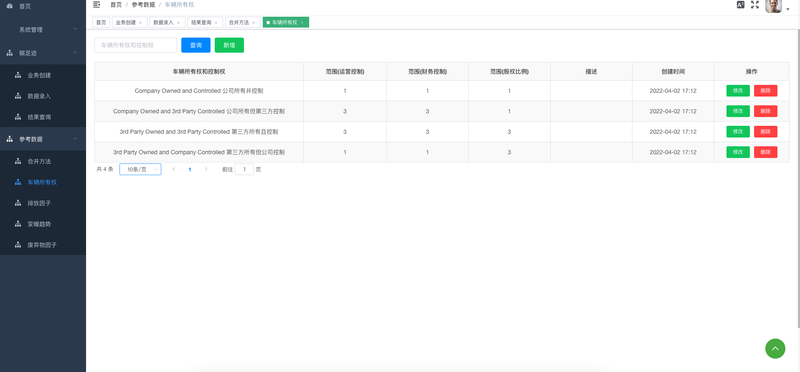
Task: Click the 范围(财务控制) column header
Action: [428, 72]
